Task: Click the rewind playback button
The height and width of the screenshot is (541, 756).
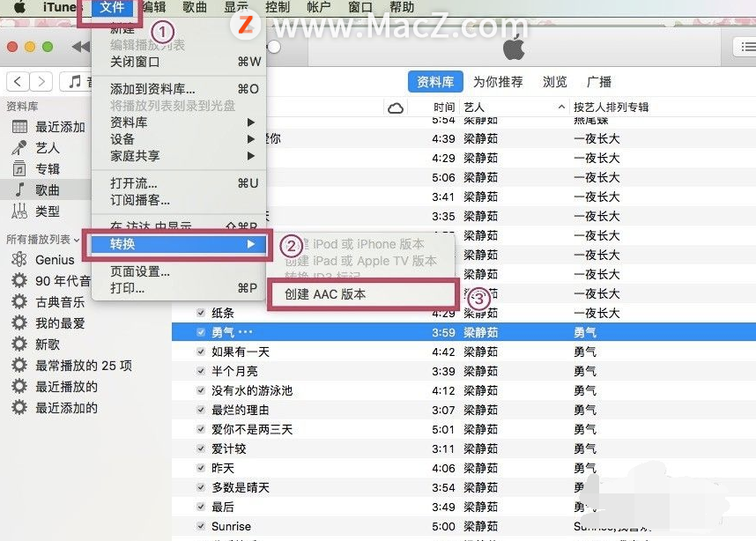Action: (80, 47)
